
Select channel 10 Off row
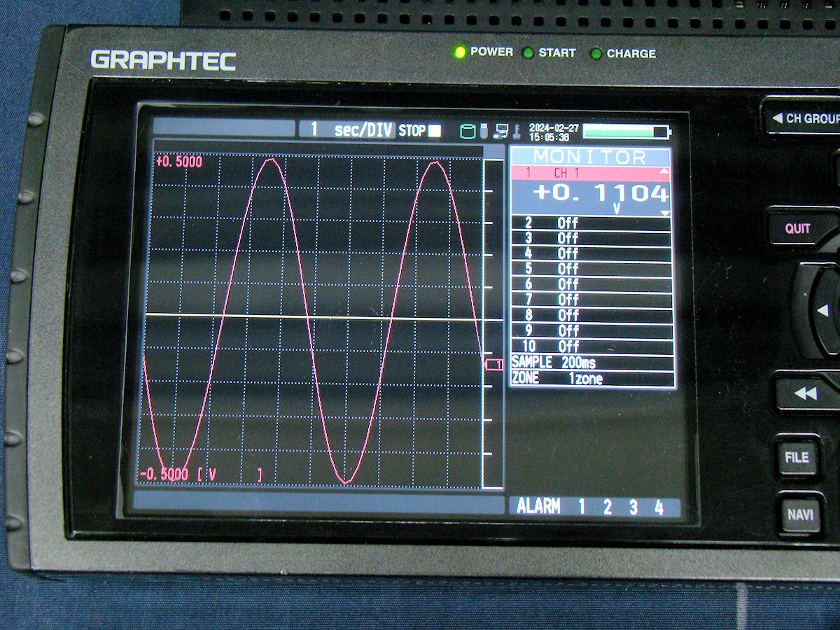click(591, 346)
